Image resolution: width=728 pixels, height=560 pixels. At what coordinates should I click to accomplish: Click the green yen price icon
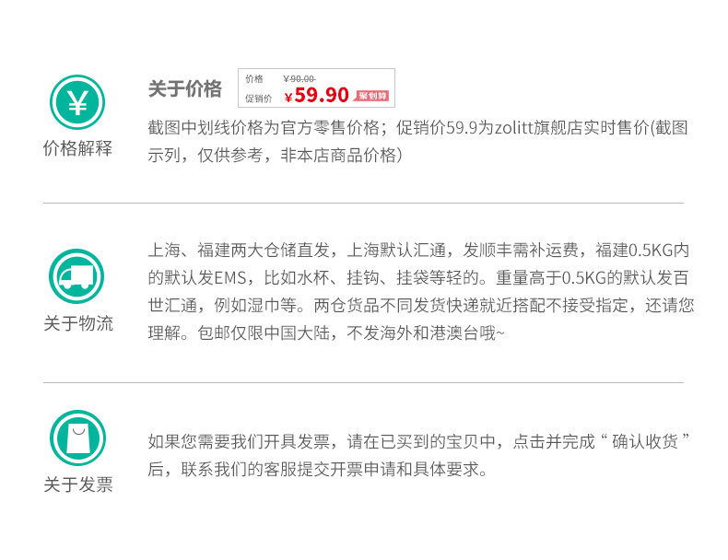coord(77,102)
